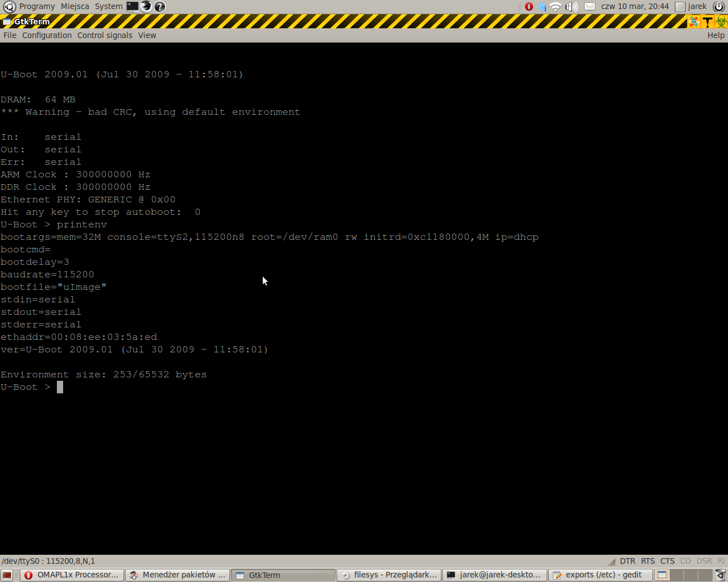Image resolution: width=728 pixels, height=582 pixels.
Task: Open the Miejsca panel menu
Action: 75,6
